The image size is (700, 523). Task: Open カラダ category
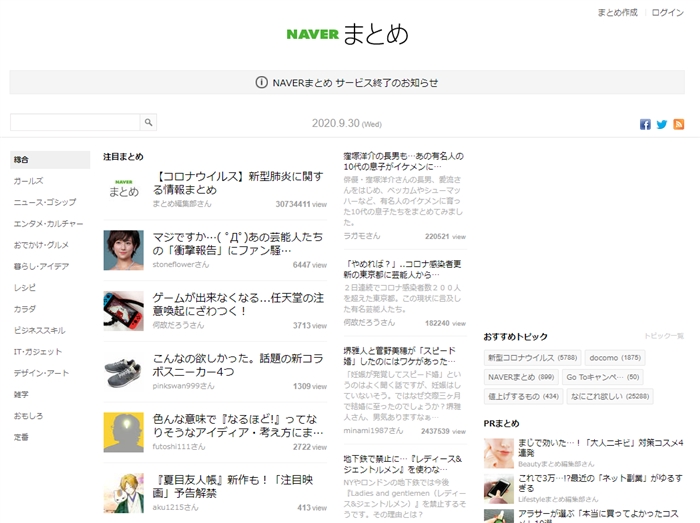point(25,309)
